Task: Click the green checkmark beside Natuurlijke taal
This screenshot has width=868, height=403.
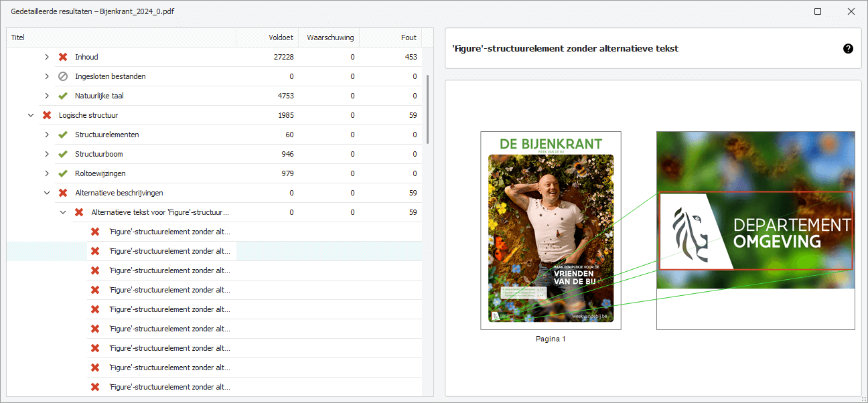Action: pyautogui.click(x=63, y=96)
